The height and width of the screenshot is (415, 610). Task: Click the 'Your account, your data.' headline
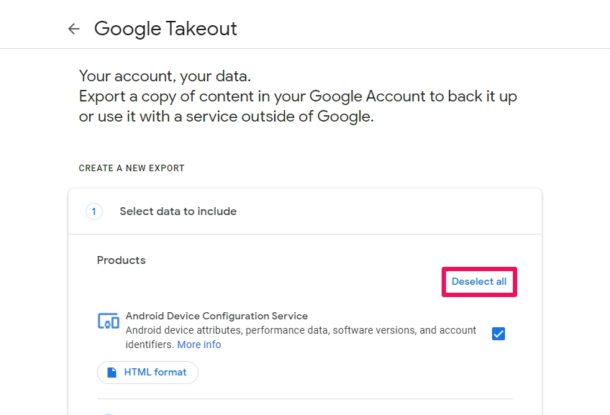(x=166, y=76)
